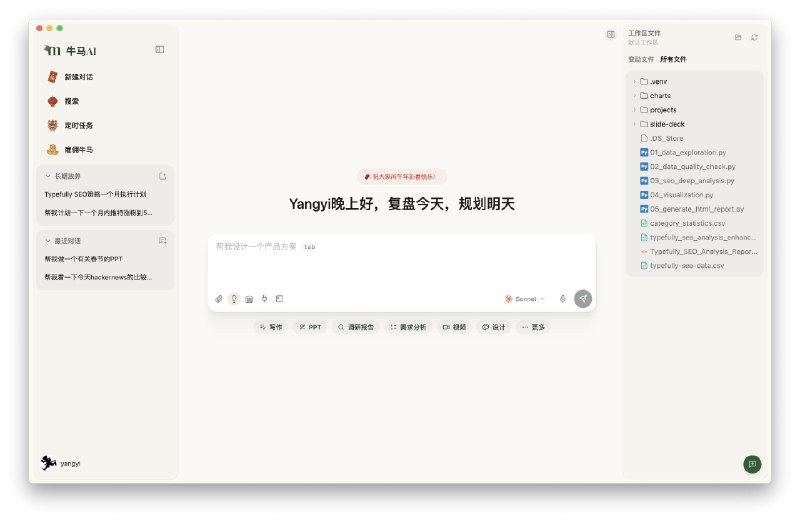Open the file 05_generate_html_report.py
The height and width of the screenshot is (521, 800).
tap(695, 209)
